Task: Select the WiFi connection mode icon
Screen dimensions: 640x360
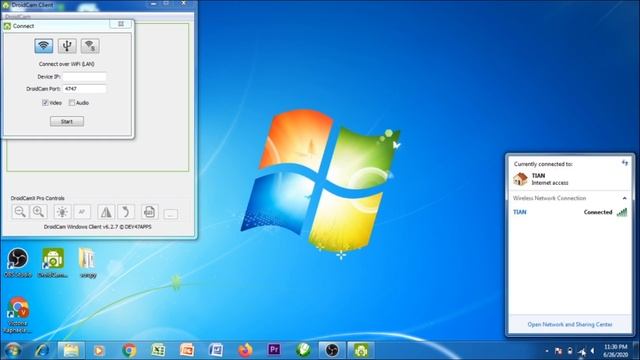Action: (x=44, y=46)
